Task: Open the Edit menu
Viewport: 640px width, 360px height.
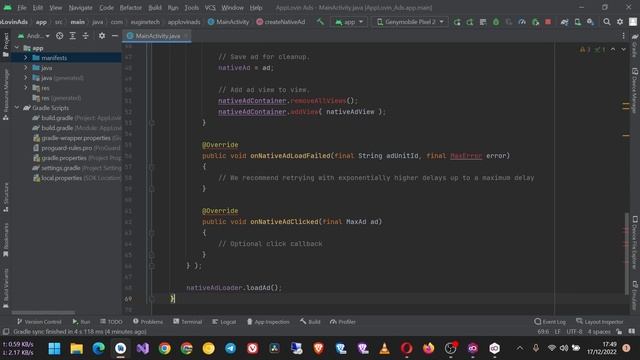Action: coord(38,8)
